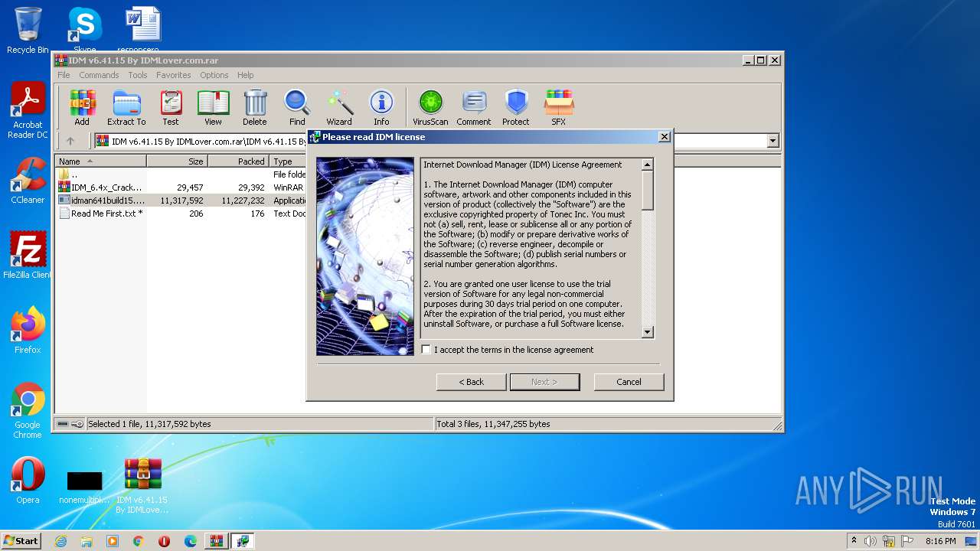The height and width of the screenshot is (551, 980).
Task: Click the Protect shield icon
Action: click(516, 107)
